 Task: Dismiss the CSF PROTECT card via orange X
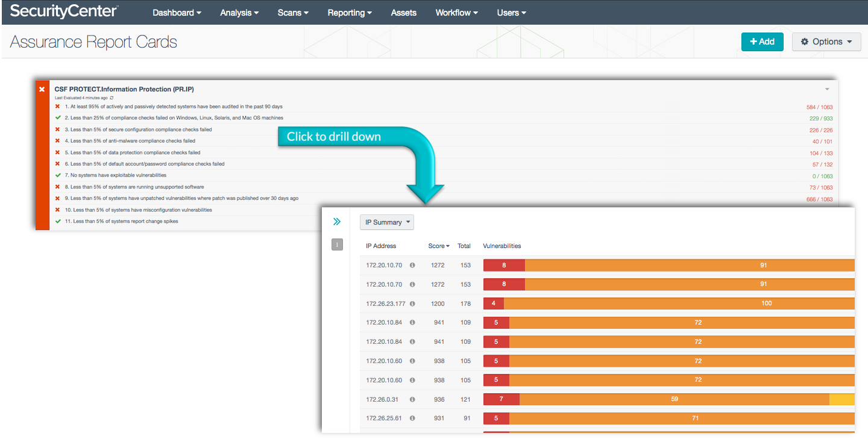pyautogui.click(x=42, y=89)
